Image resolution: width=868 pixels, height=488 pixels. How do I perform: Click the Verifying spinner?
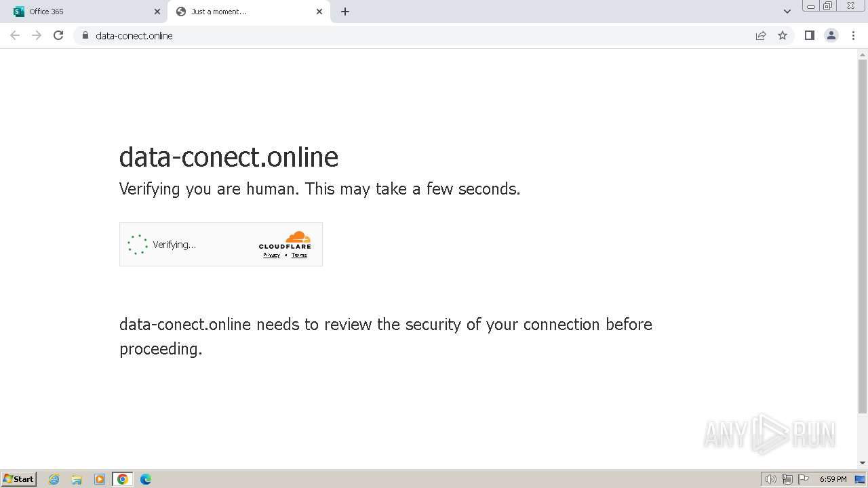[x=138, y=245]
